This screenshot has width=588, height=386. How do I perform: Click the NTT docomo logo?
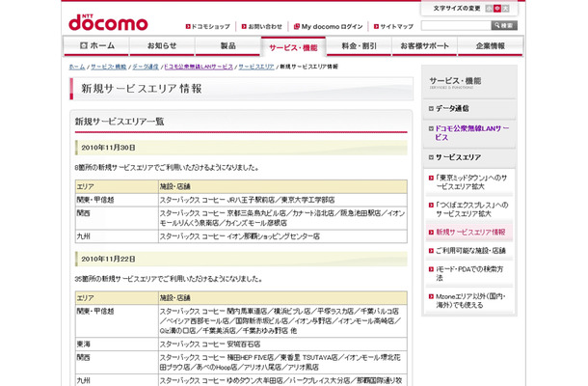pyautogui.click(x=108, y=23)
